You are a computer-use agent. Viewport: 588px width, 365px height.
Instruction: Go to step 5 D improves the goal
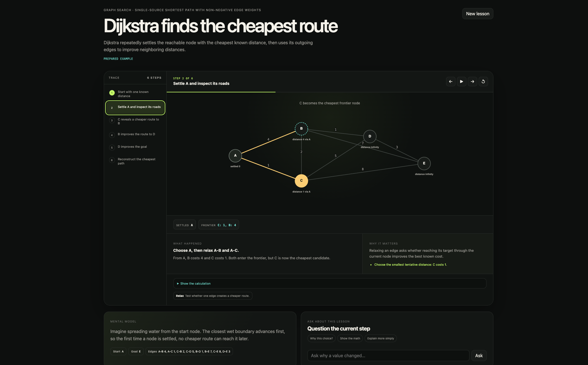(135, 147)
